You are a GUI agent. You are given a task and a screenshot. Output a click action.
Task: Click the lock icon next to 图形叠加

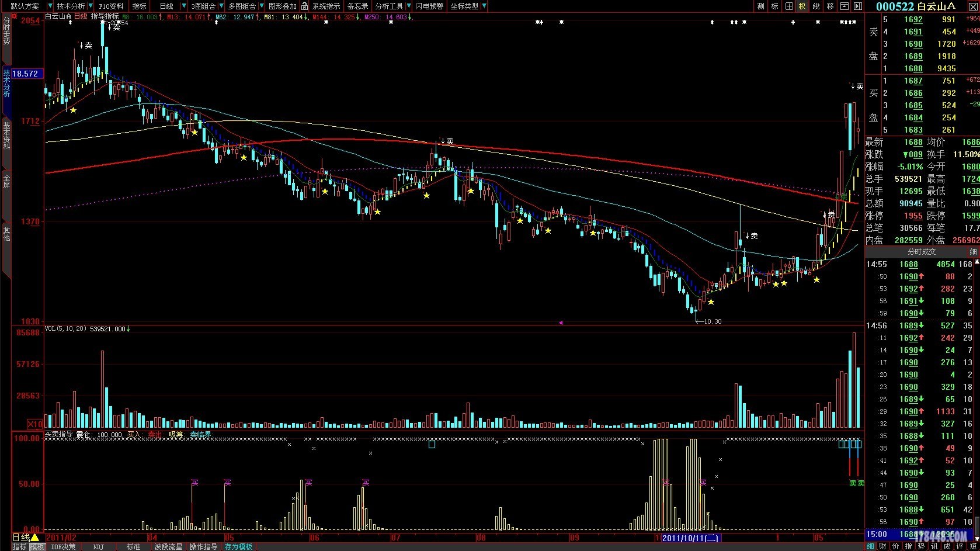point(304,6)
